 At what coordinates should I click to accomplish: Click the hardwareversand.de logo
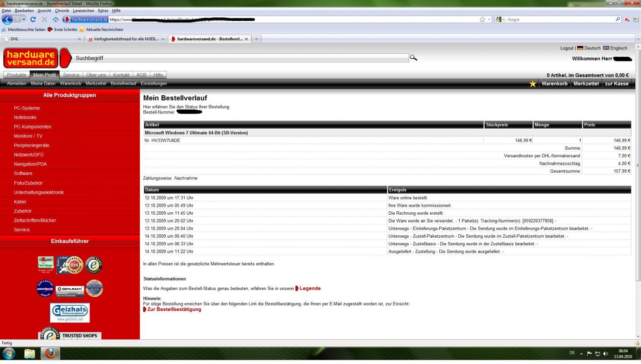(x=31, y=58)
